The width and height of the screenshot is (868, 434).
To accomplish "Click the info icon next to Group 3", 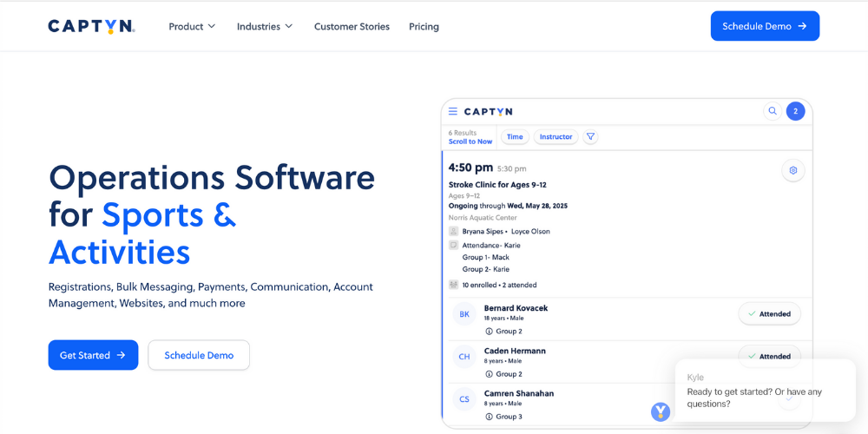I will (x=489, y=417).
